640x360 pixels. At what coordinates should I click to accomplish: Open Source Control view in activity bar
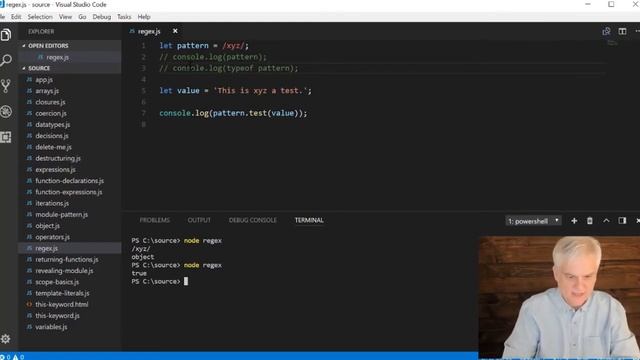[x=6, y=86]
